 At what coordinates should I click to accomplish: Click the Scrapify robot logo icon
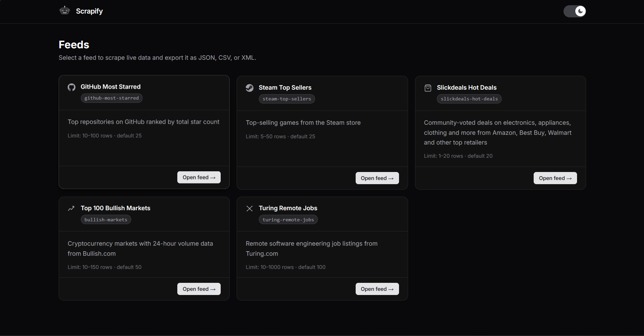pos(65,11)
